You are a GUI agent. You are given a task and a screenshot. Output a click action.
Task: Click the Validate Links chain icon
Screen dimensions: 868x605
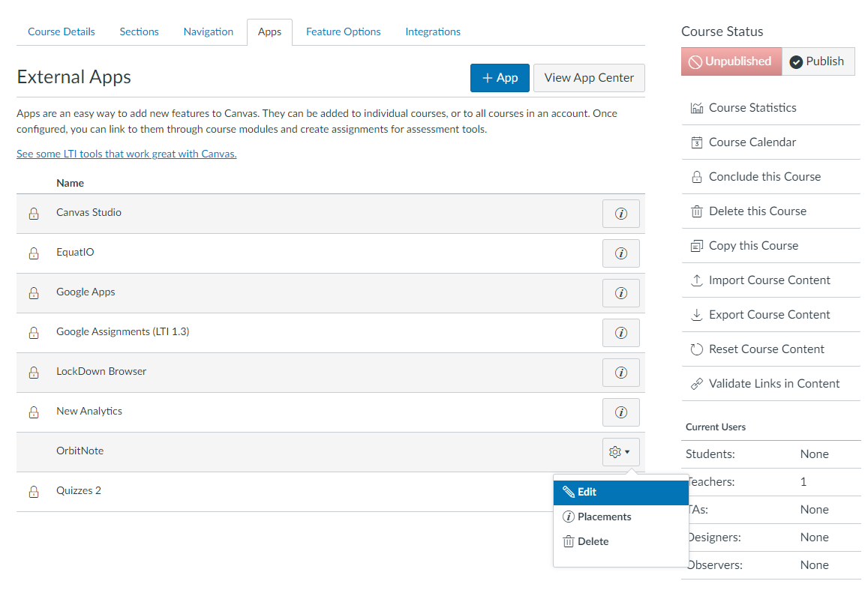(x=697, y=384)
